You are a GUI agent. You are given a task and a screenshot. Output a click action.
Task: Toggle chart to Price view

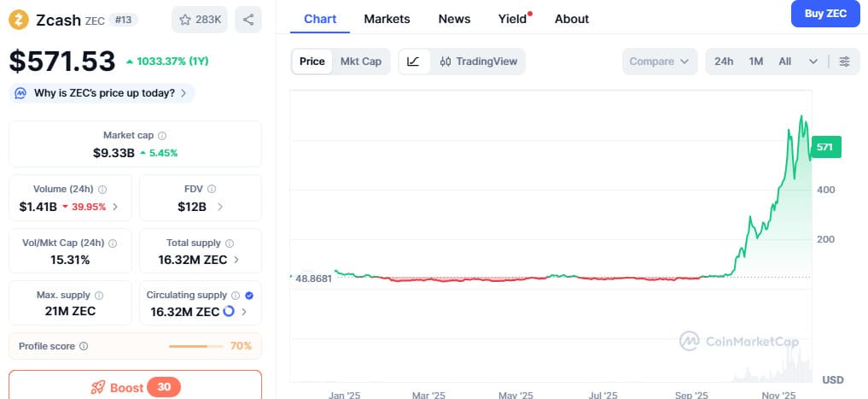point(312,62)
